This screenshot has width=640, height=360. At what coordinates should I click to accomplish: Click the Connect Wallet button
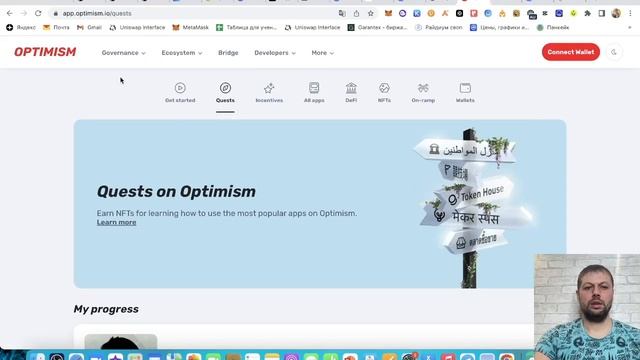click(571, 52)
